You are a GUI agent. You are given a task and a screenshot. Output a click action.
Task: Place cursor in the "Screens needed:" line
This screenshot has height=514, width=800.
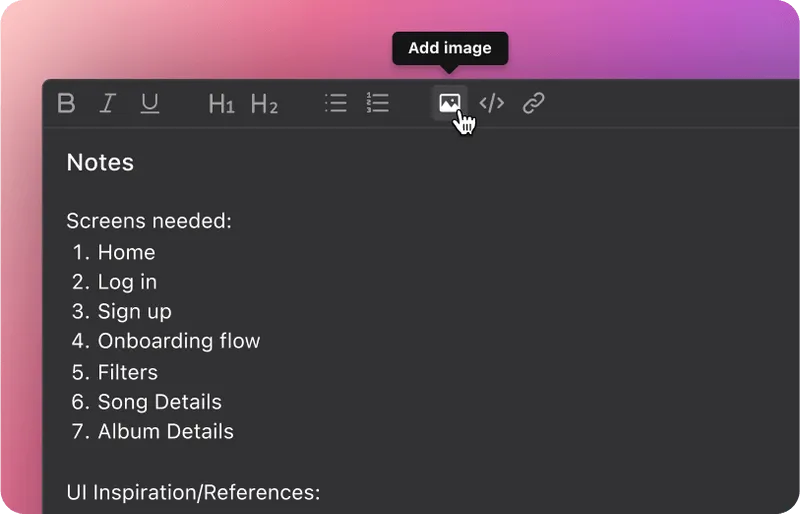click(149, 220)
